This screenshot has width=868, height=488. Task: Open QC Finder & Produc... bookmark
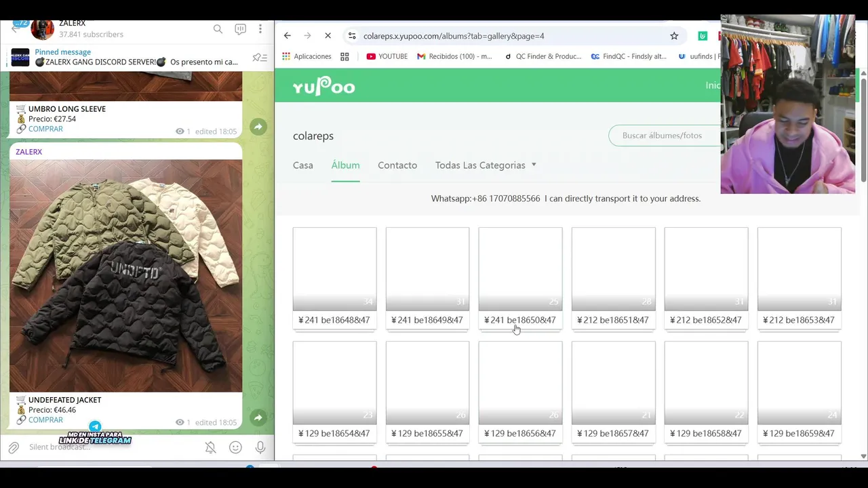tap(543, 56)
